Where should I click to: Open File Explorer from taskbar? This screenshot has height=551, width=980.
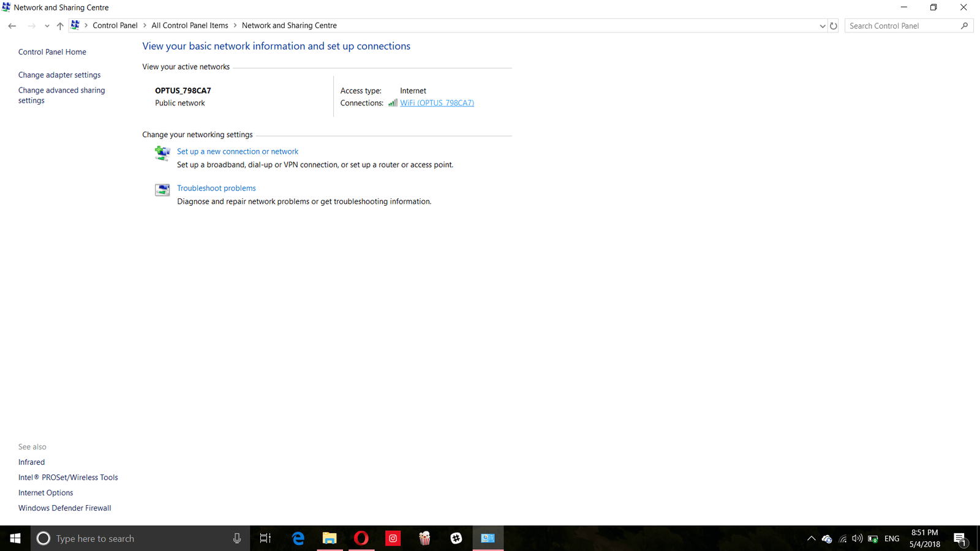pyautogui.click(x=330, y=538)
